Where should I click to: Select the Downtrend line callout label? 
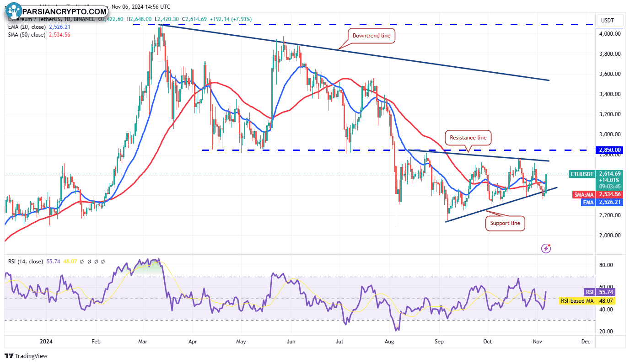[x=371, y=35]
